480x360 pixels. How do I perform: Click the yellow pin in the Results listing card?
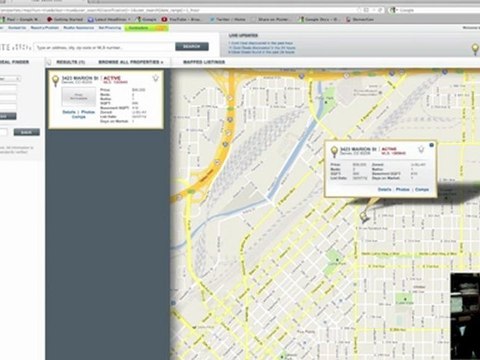coord(55,81)
